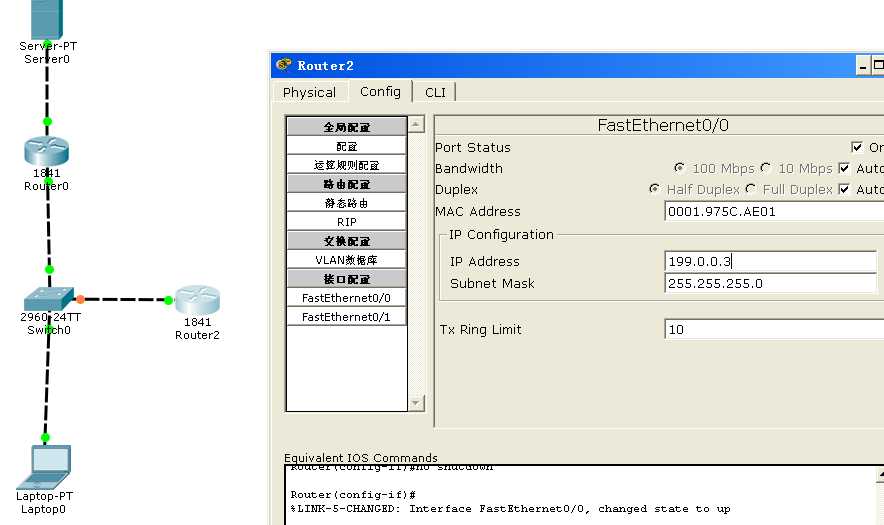Image resolution: width=884 pixels, height=525 pixels.
Task: Select the Full Duplex radio button
Action: 750,188
